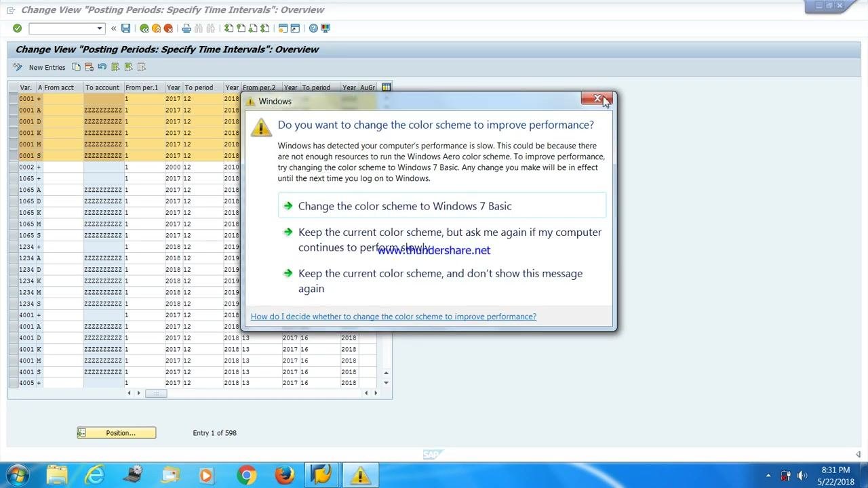Click the display/change glasses-pencil icon
Viewport: 868px width, 488px height.
[x=18, y=67]
